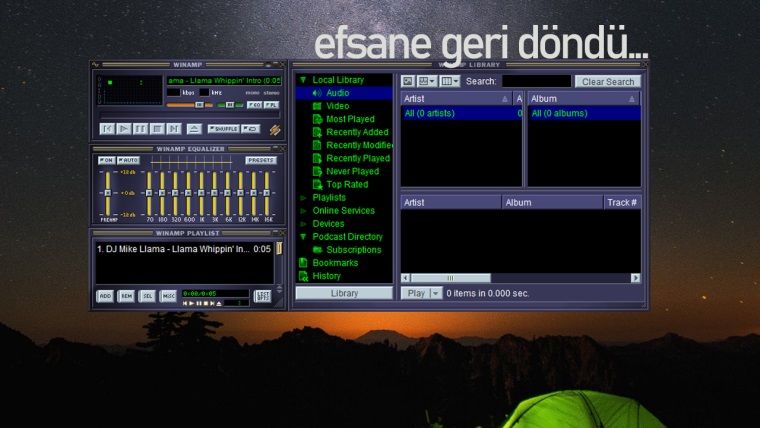Expand the Devices tree node
The height and width of the screenshot is (428, 760).
[x=303, y=224]
